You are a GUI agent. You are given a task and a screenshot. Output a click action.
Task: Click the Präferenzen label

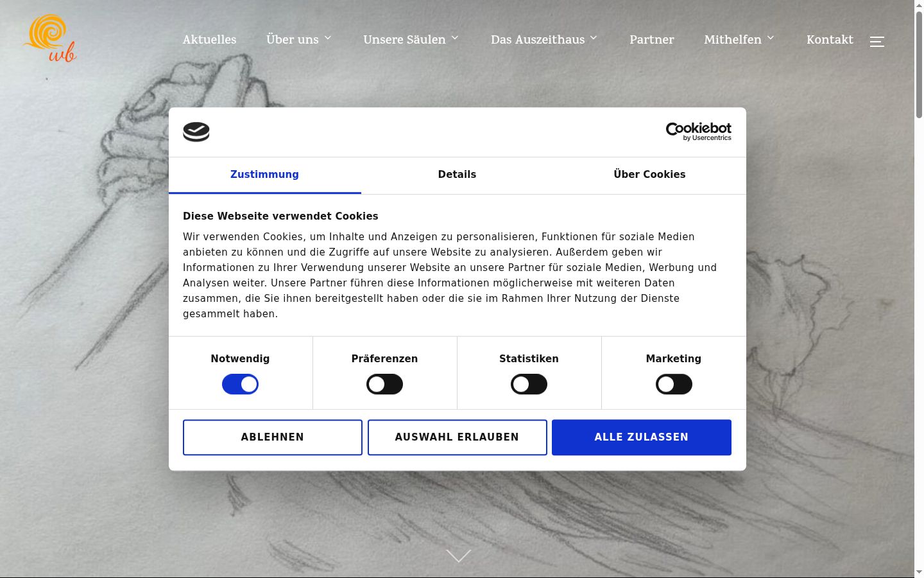tap(384, 359)
